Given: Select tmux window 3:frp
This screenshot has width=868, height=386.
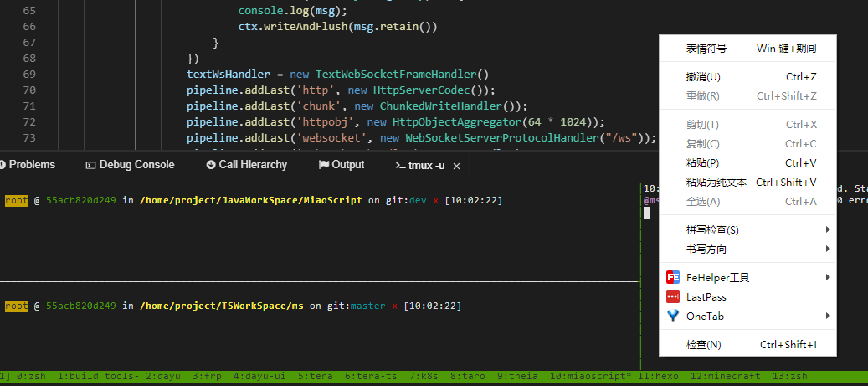Looking at the screenshot, I should coord(207,376).
